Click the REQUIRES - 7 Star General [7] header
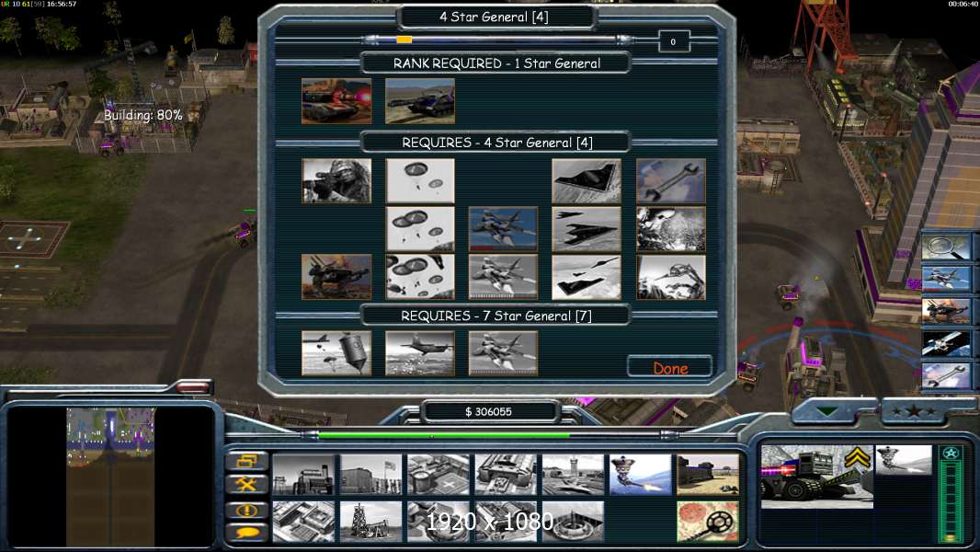This screenshot has height=552, width=980. [x=496, y=316]
